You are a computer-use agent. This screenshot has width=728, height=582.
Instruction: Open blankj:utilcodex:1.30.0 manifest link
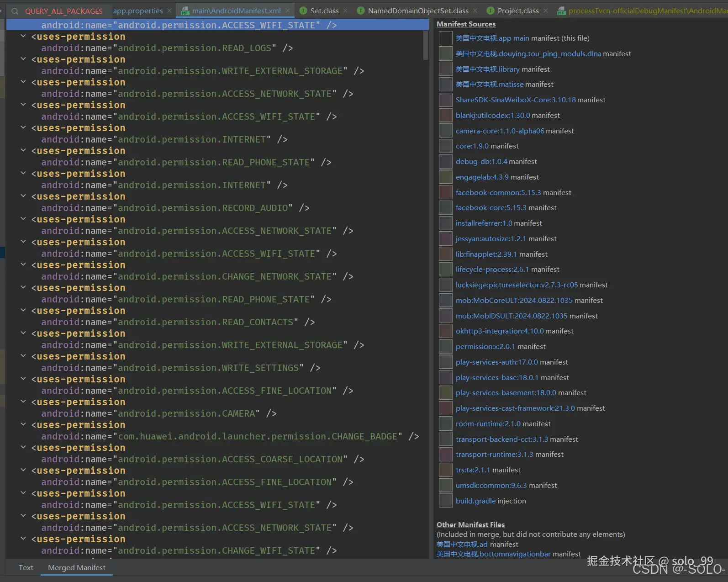[x=493, y=116]
